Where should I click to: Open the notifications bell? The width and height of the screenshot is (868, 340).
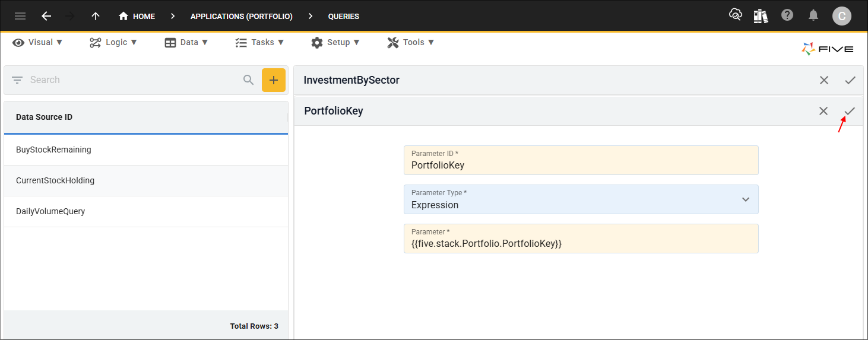pyautogui.click(x=814, y=15)
